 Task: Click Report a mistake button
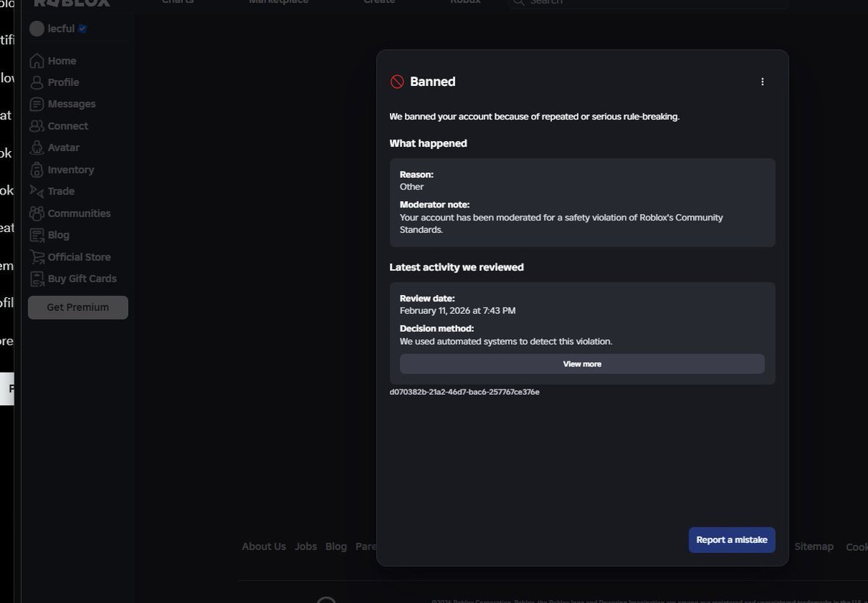click(x=732, y=540)
